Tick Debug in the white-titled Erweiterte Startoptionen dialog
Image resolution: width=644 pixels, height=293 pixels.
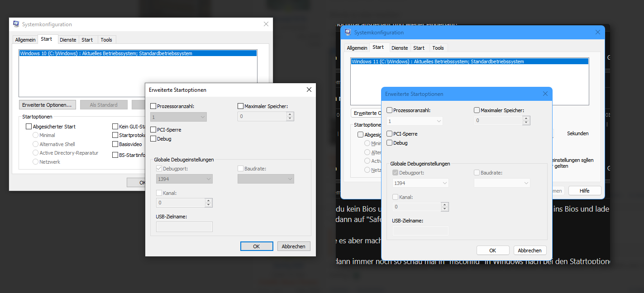coord(153,139)
